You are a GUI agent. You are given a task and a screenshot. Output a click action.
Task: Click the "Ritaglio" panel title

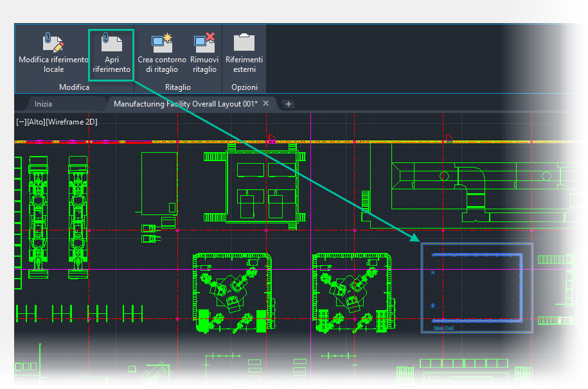point(177,87)
